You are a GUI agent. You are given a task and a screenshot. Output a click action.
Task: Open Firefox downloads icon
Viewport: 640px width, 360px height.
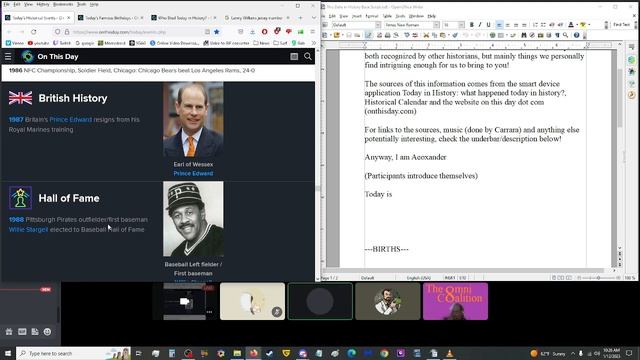click(x=253, y=32)
